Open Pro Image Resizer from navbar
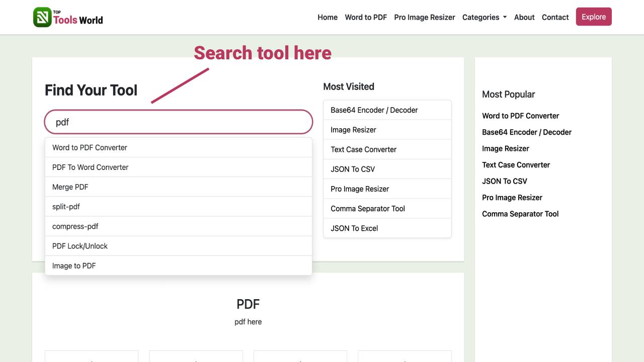The height and width of the screenshot is (362, 644). [x=425, y=17]
